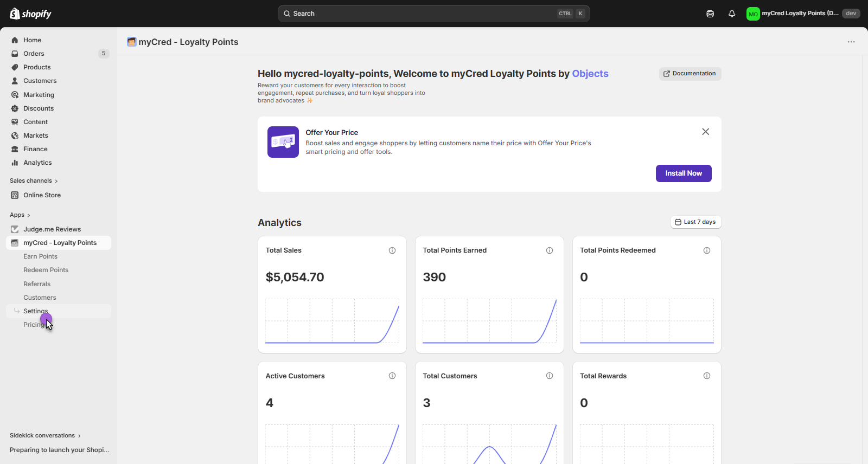Click info icon on Total Rewards card
Image resolution: width=868 pixels, height=464 pixels.
(707, 376)
